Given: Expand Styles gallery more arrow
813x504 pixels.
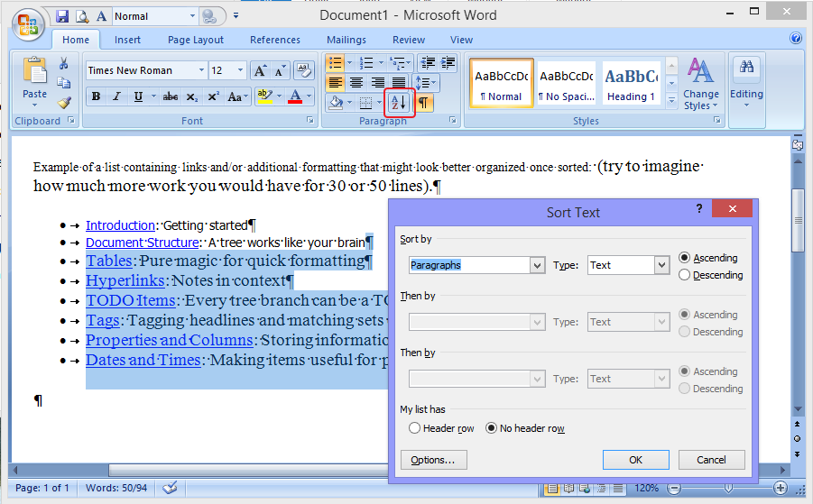Looking at the screenshot, I should click(x=671, y=100).
